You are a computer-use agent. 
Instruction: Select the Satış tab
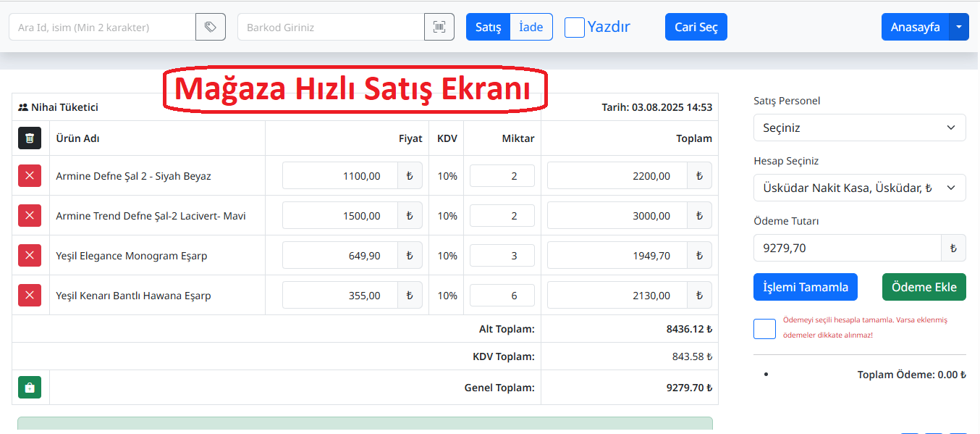tap(487, 26)
